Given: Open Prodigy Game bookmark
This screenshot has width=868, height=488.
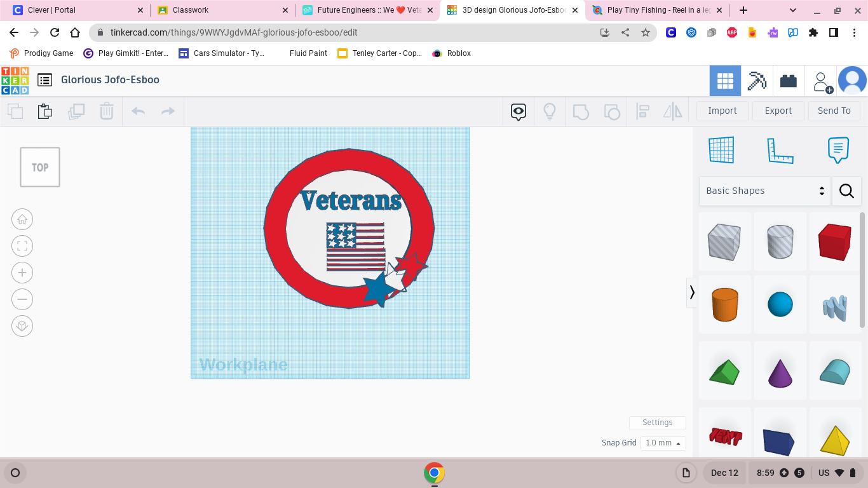Looking at the screenshot, I should (41, 53).
